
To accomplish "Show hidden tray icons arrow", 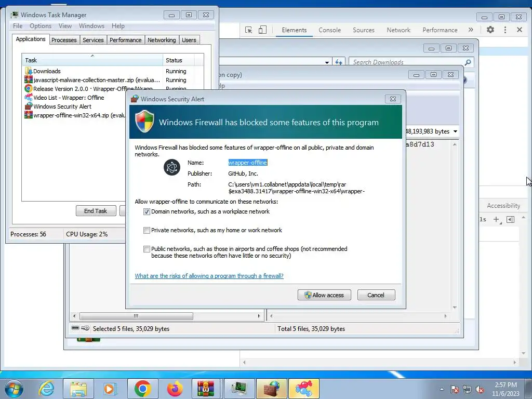I will point(442,389).
